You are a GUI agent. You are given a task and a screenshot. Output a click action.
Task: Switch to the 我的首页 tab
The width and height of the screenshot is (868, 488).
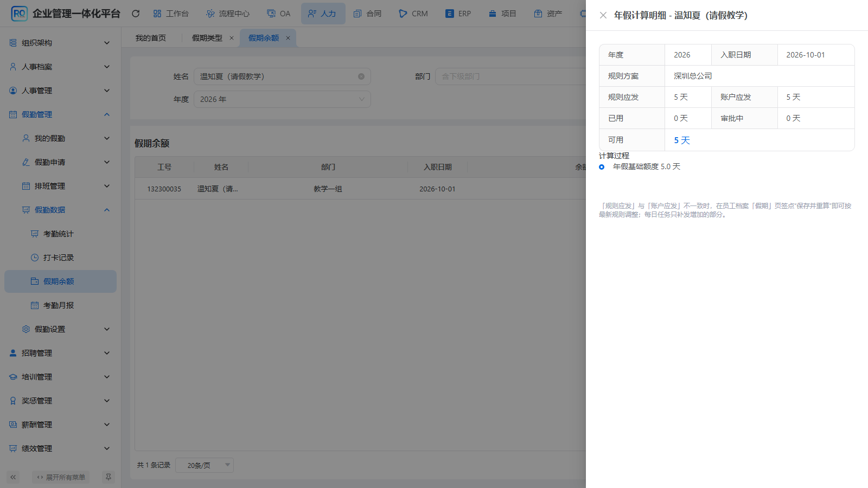coord(151,38)
